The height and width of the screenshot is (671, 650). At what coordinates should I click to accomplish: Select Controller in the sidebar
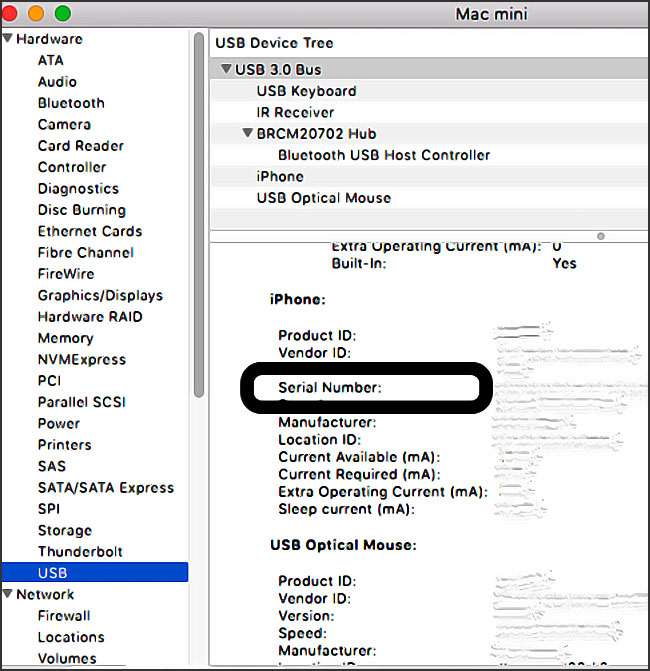72,167
